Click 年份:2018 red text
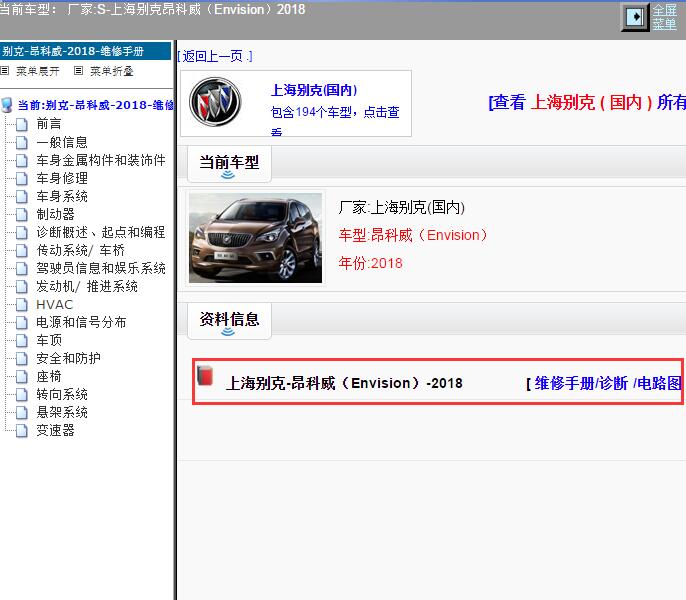686x600 pixels. coord(370,263)
